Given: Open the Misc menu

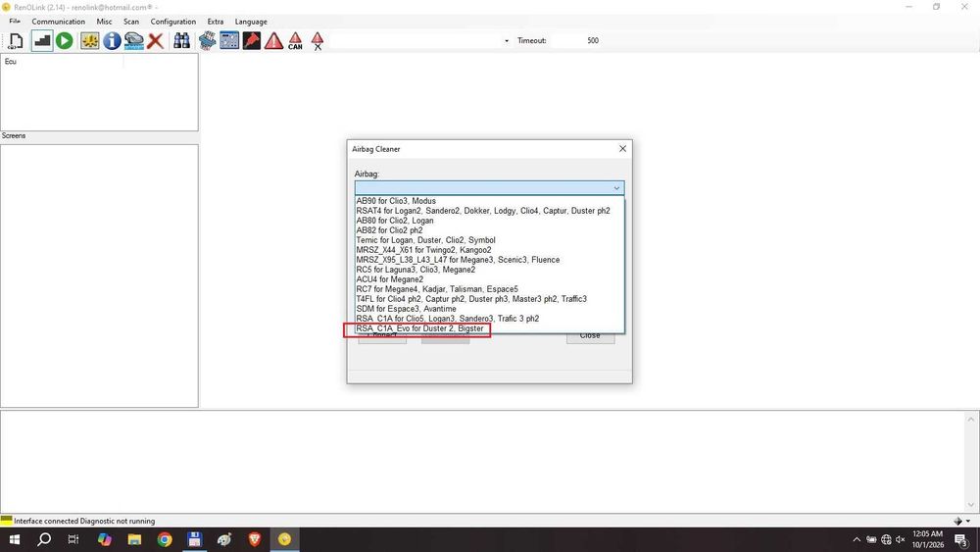Looking at the screenshot, I should pos(105,22).
